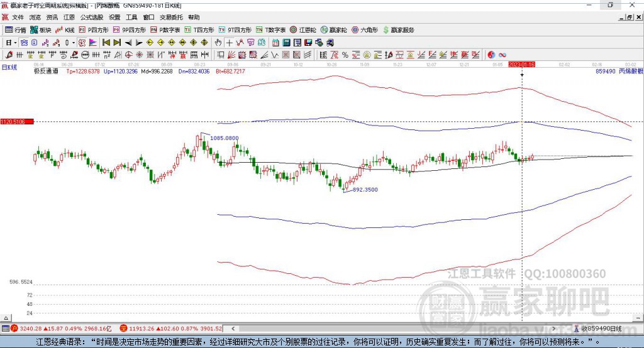Viewport: 644px width, 348px height.
Task: Open 赢家服务 service button
Action: [398, 30]
